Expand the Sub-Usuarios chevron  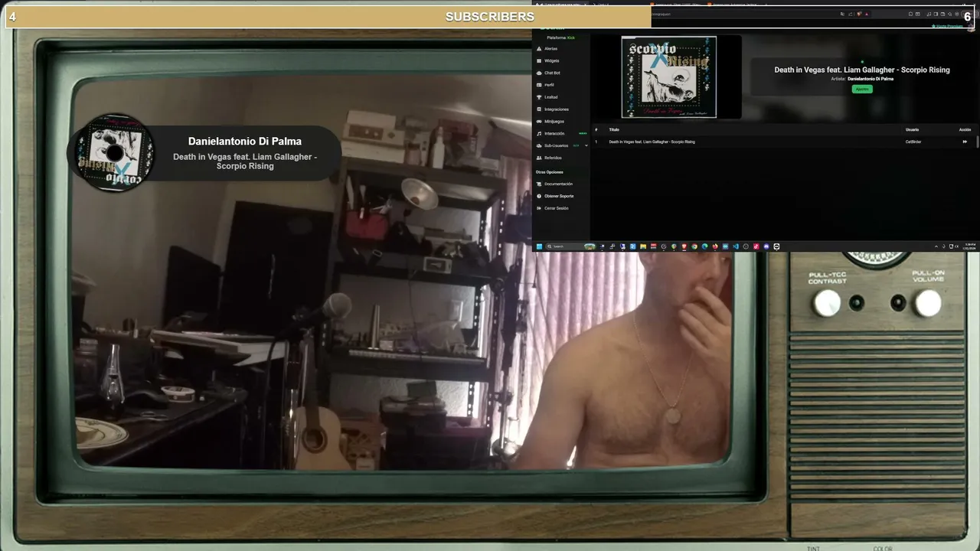(x=586, y=145)
